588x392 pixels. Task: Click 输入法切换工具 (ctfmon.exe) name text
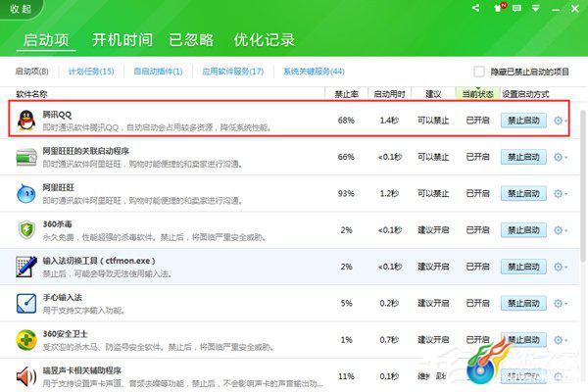[99, 261]
